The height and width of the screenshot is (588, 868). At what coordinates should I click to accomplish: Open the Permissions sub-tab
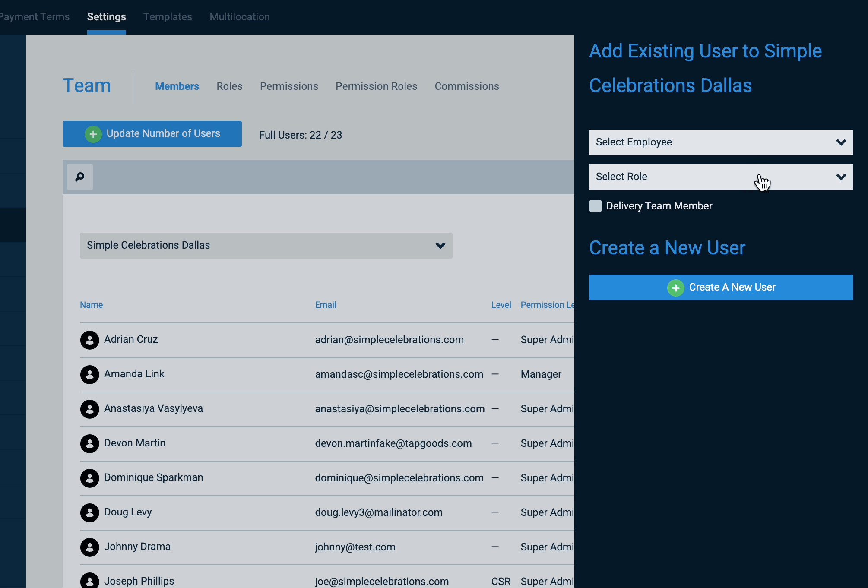click(x=289, y=86)
